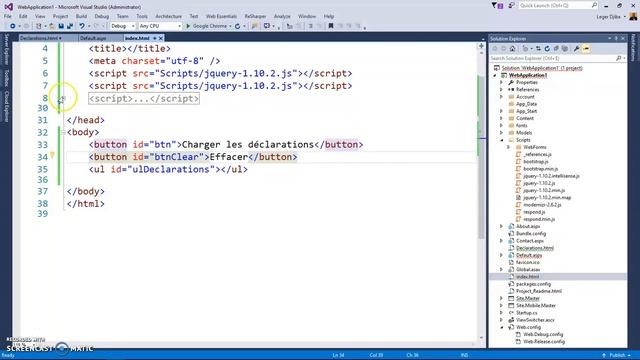Switch to the Default.aspx tab
The height and width of the screenshot is (360, 640).
pos(93,38)
